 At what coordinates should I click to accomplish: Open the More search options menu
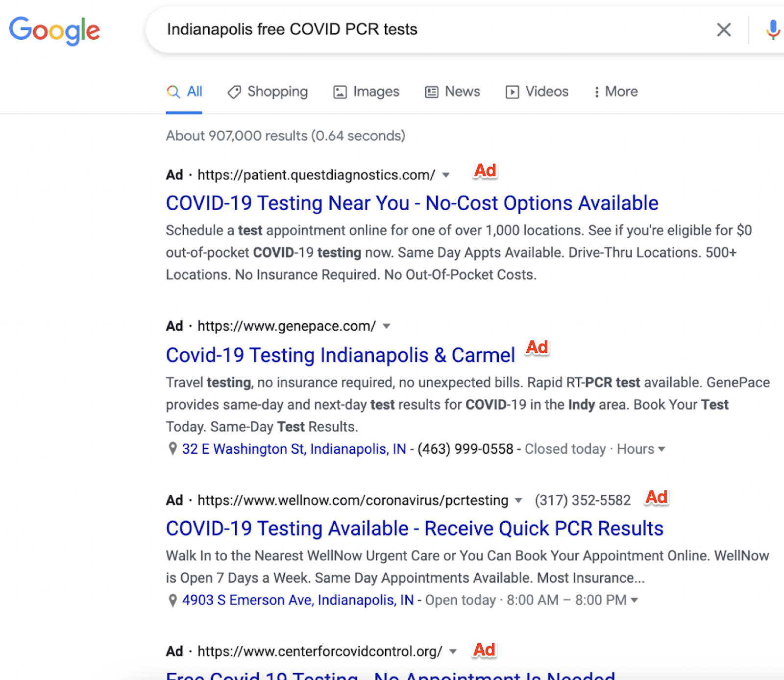[616, 92]
